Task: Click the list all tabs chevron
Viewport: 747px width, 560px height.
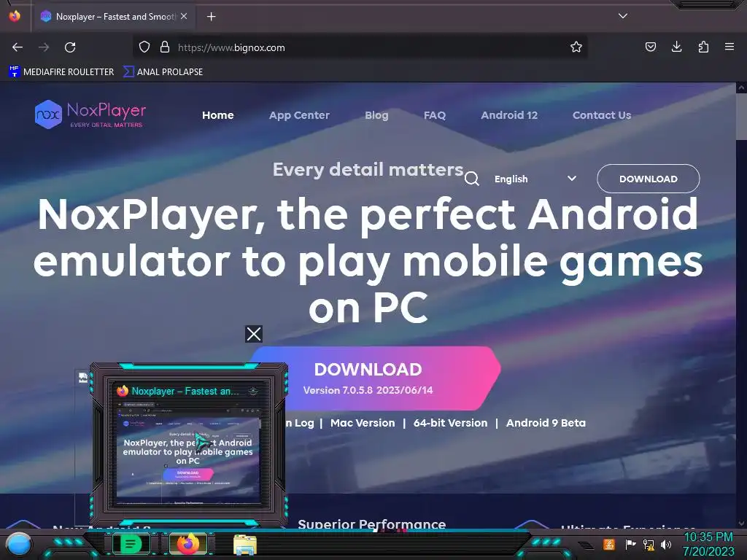Action: point(623,16)
